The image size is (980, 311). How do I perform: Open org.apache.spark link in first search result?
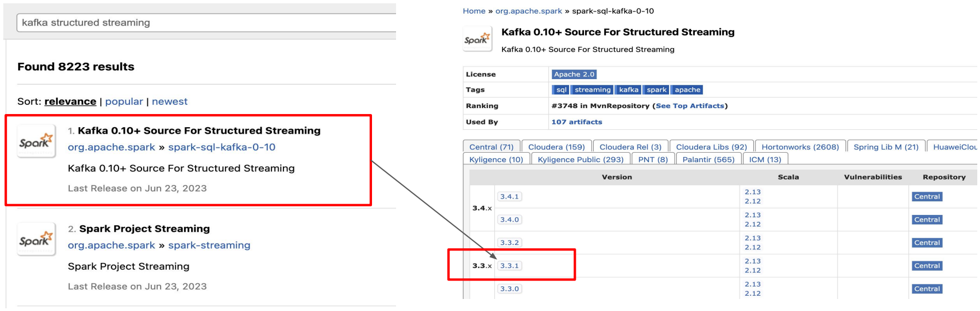pyautogui.click(x=111, y=147)
